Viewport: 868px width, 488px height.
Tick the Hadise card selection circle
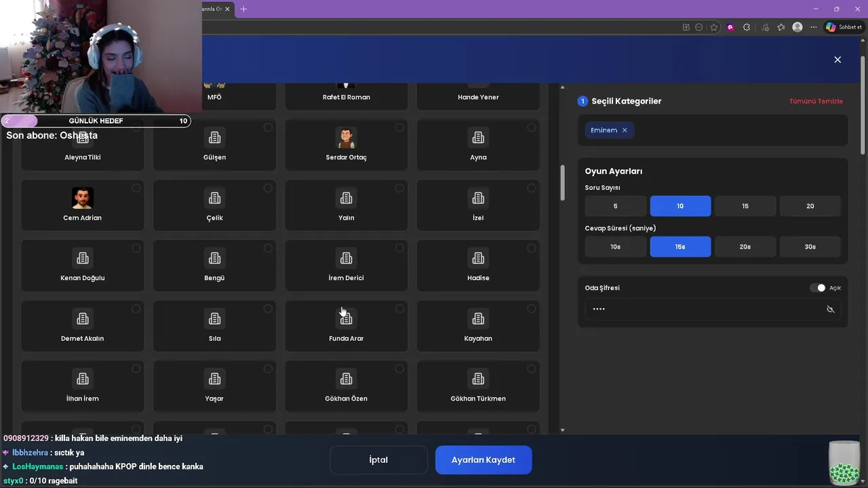(x=531, y=248)
